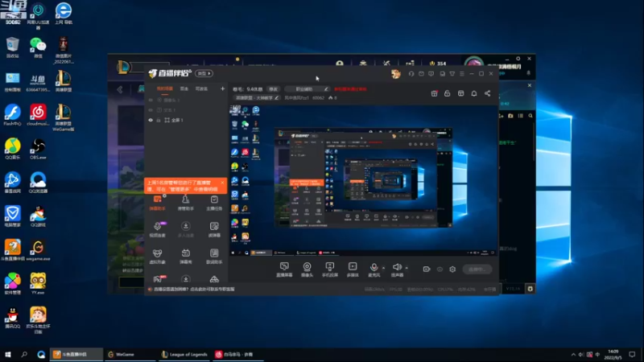
Task: Open the 主播任务 tool
Action: (x=214, y=203)
